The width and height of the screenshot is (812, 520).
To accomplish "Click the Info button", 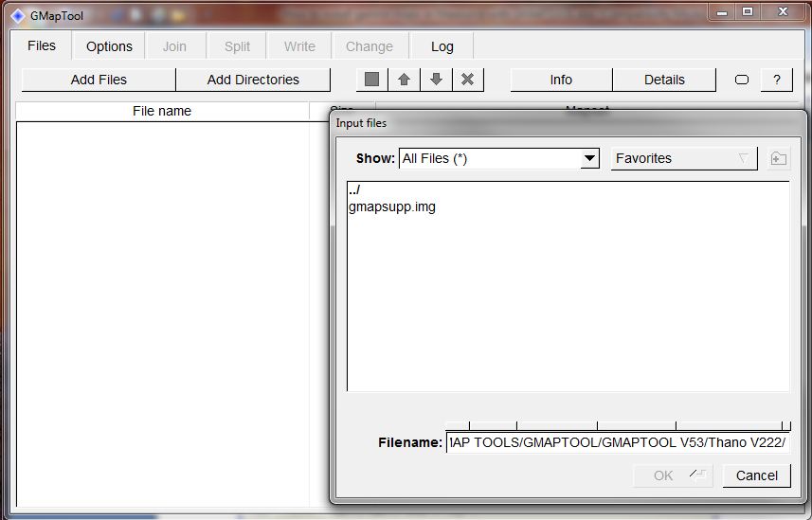I will pos(561,80).
